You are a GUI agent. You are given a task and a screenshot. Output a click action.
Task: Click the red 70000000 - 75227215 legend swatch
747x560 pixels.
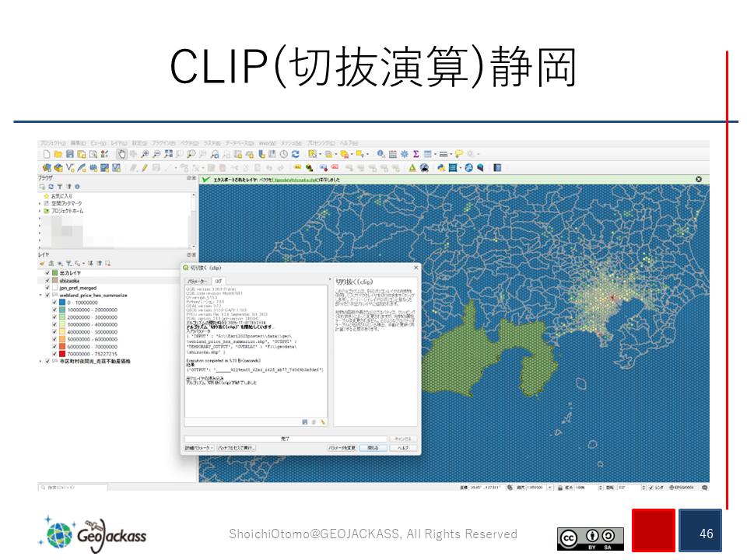tap(61, 354)
